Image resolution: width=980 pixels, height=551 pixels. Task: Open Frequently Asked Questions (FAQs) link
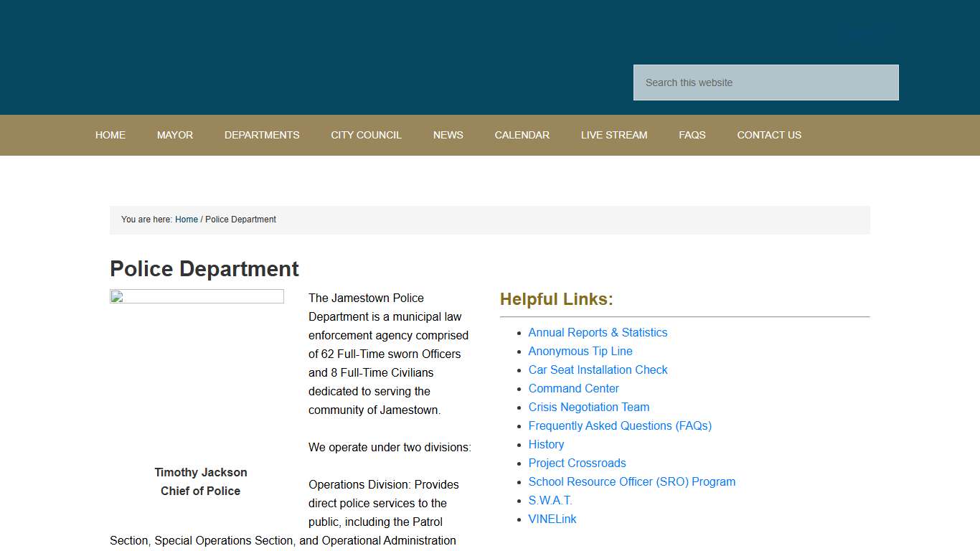(620, 425)
